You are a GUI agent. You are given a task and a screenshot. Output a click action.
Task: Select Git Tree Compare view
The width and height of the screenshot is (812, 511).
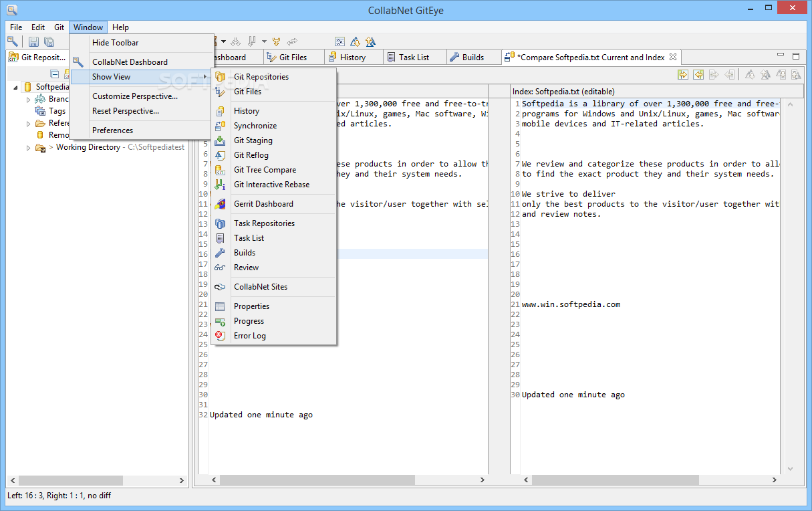pyautogui.click(x=274, y=170)
